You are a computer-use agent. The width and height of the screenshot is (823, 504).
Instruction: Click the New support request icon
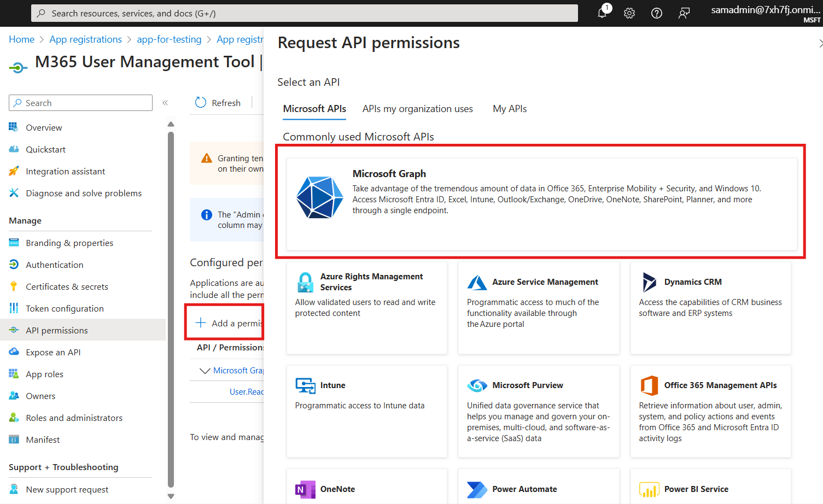point(14,489)
